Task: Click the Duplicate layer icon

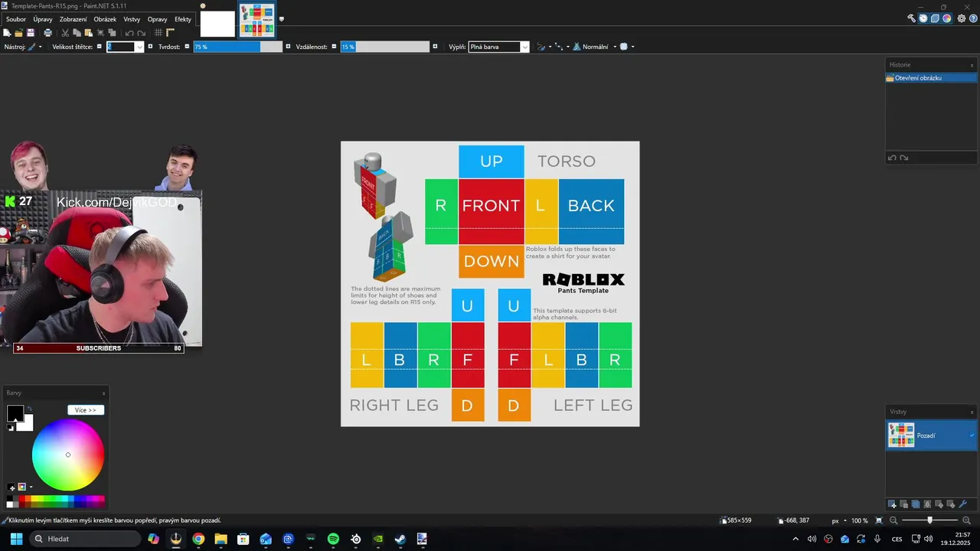Action: pos(916,504)
